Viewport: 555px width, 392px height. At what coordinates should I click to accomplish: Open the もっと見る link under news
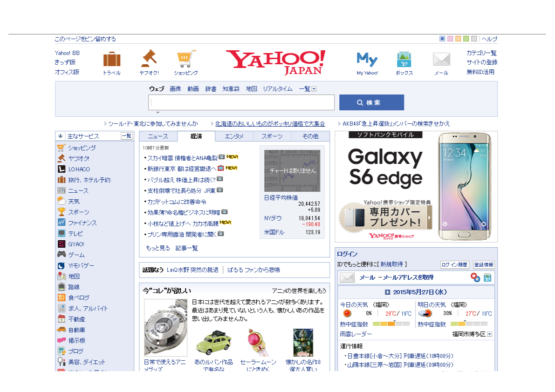[158, 248]
